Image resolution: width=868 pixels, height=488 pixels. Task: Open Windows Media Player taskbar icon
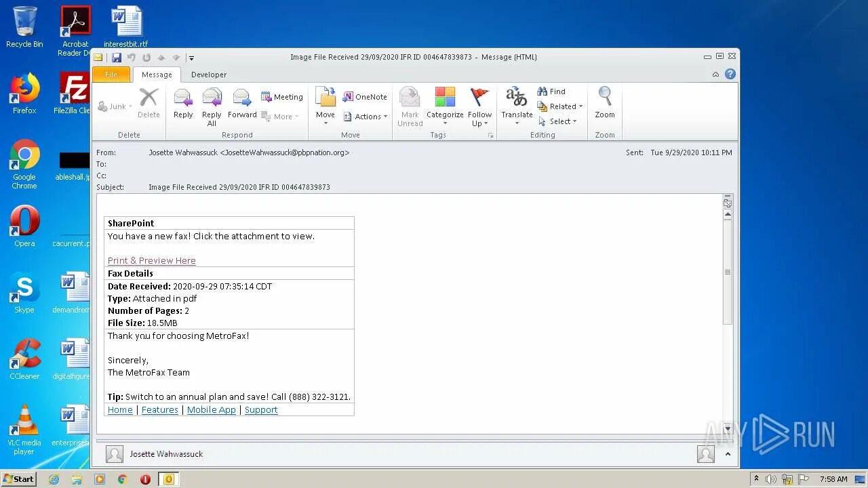pos(100,479)
